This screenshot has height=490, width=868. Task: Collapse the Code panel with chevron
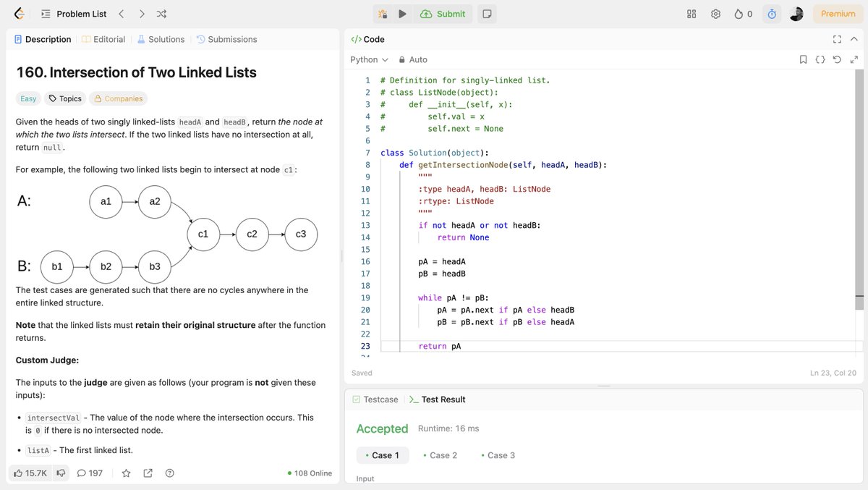855,39
